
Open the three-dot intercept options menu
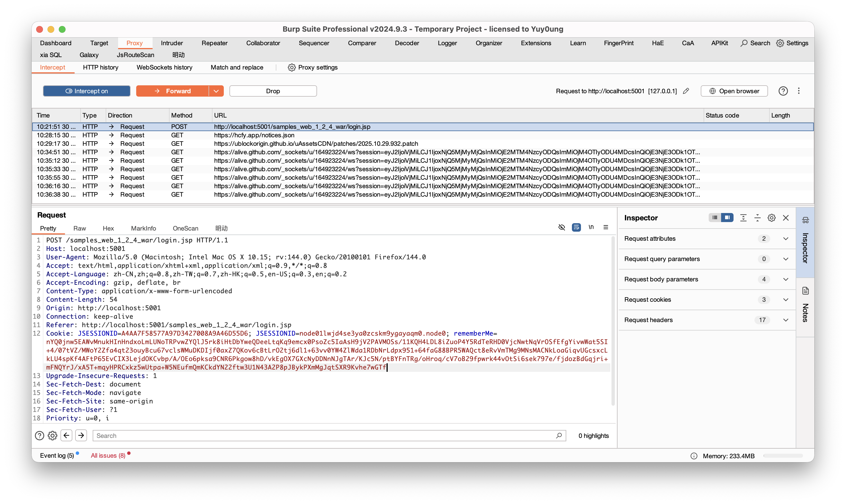(x=799, y=91)
